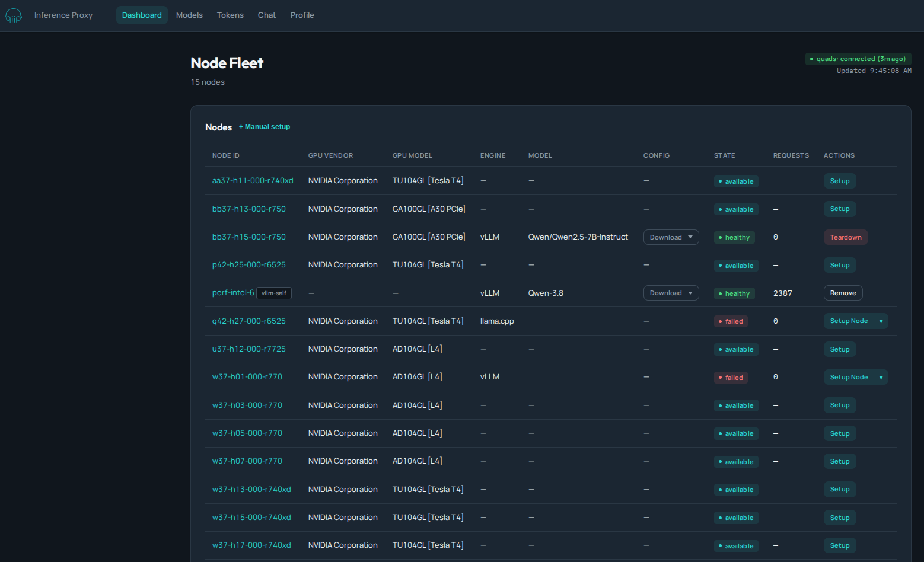Viewport: 924px width, 562px height.
Task: Click the 15 nodes count text
Action: click(208, 82)
